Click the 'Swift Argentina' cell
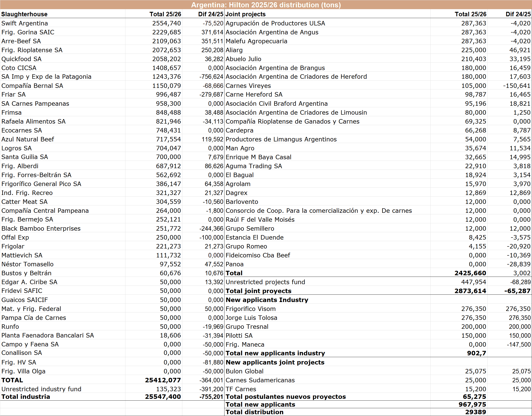The height and width of the screenshot is (416, 532). pos(25,23)
